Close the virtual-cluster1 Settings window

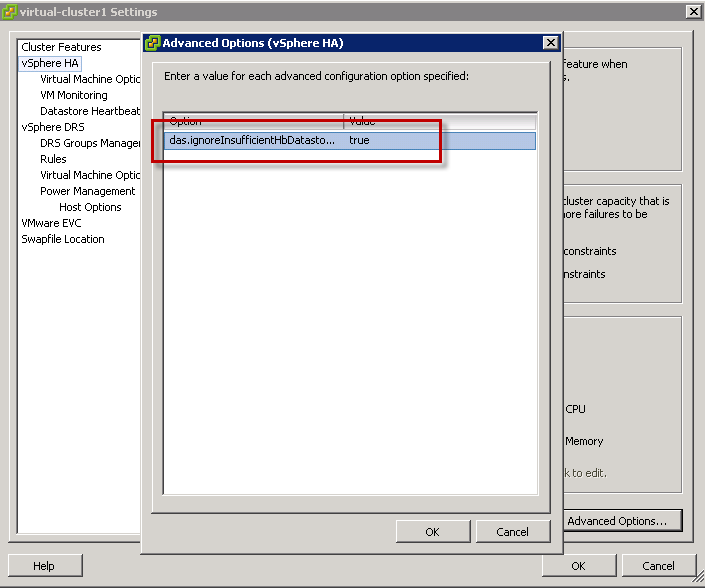coord(693,12)
